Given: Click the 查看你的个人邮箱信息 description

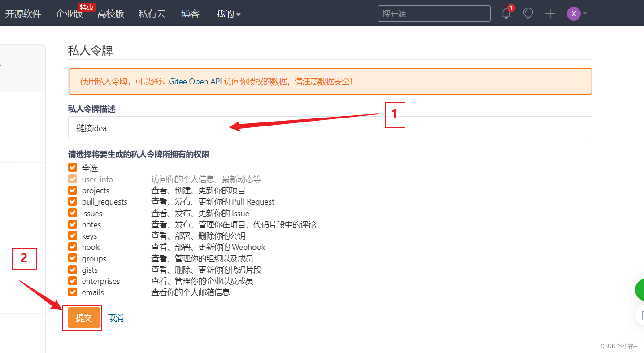Looking at the screenshot, I should click(x=191, y=292).
